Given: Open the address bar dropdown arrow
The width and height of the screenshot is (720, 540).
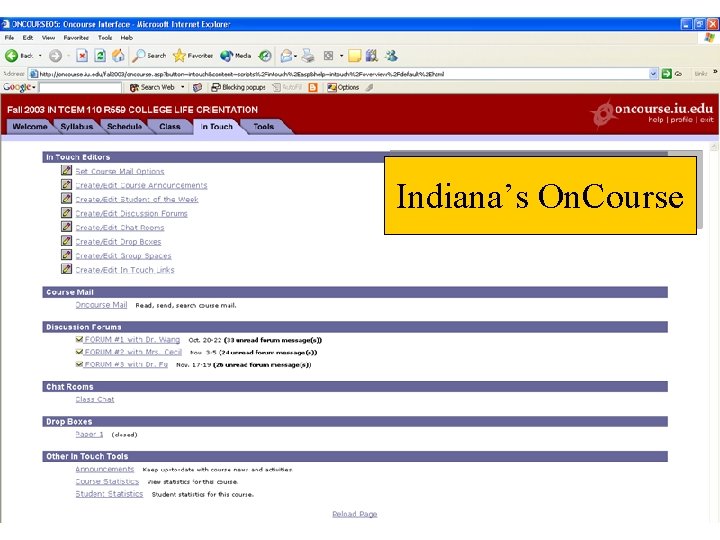Looking at the screenshot, I should coord(653,73).
